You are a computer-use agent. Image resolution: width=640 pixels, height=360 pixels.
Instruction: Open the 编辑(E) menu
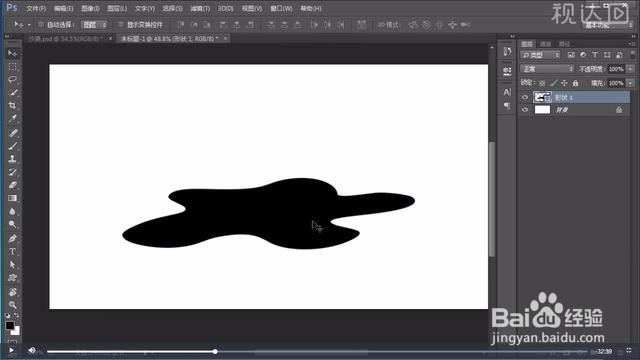coord(63,8)
